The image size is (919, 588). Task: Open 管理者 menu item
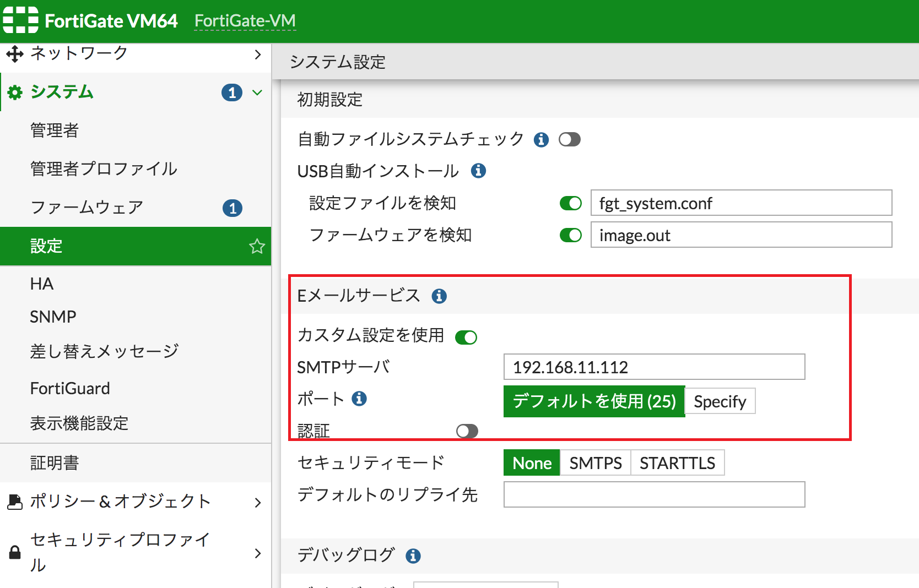(136, 130)
